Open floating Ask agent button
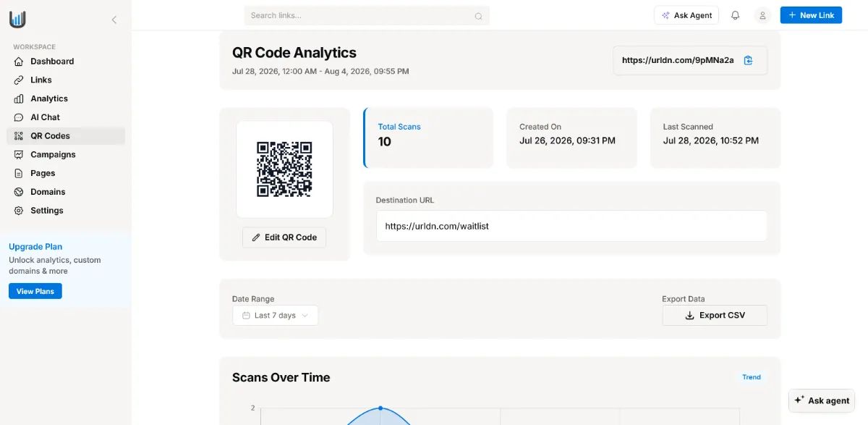Screen dimensions: 868x425 tap(822, 400)
